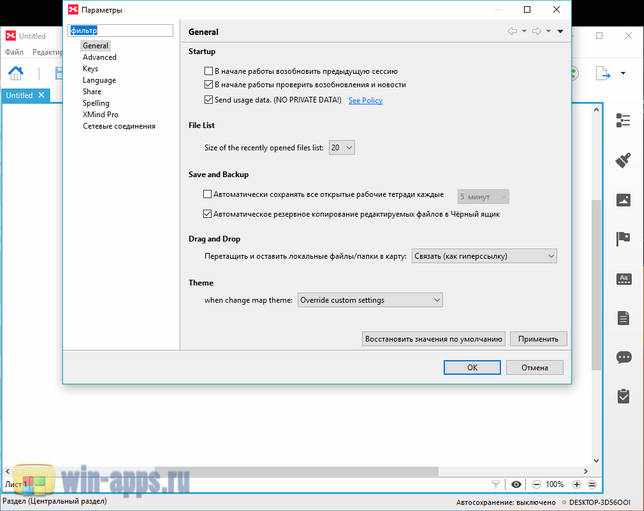Click the filter funnel icon in status bar

tap(496, 485)
